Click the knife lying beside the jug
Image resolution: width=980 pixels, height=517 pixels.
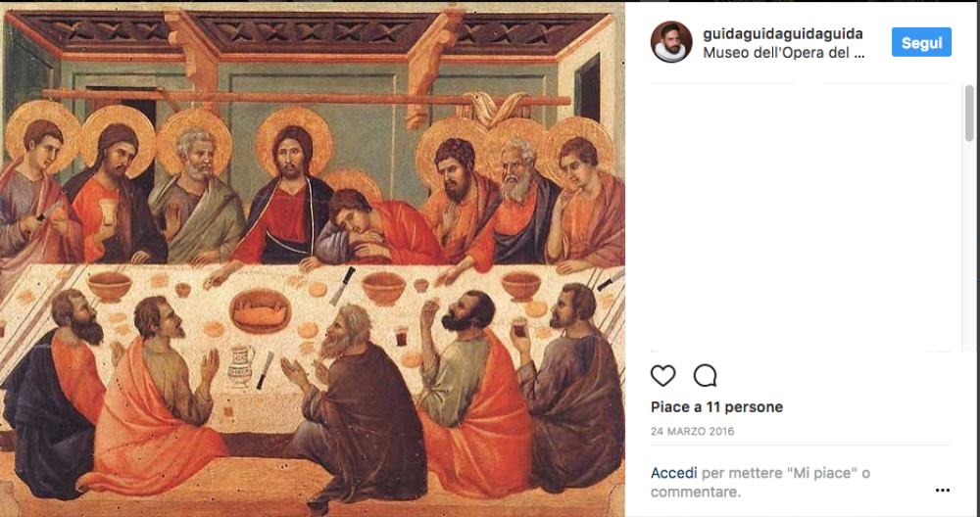pos(267,370)
